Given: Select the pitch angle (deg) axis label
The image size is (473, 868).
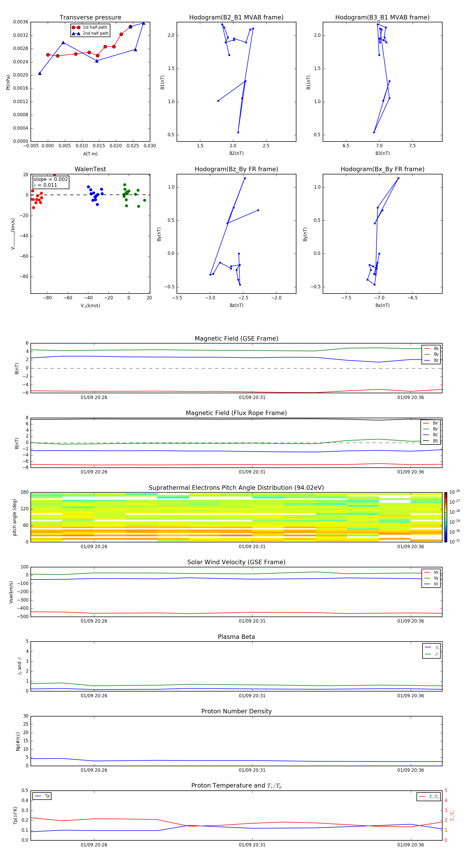Looking at the screenshot, I should [x=15, y=517].
